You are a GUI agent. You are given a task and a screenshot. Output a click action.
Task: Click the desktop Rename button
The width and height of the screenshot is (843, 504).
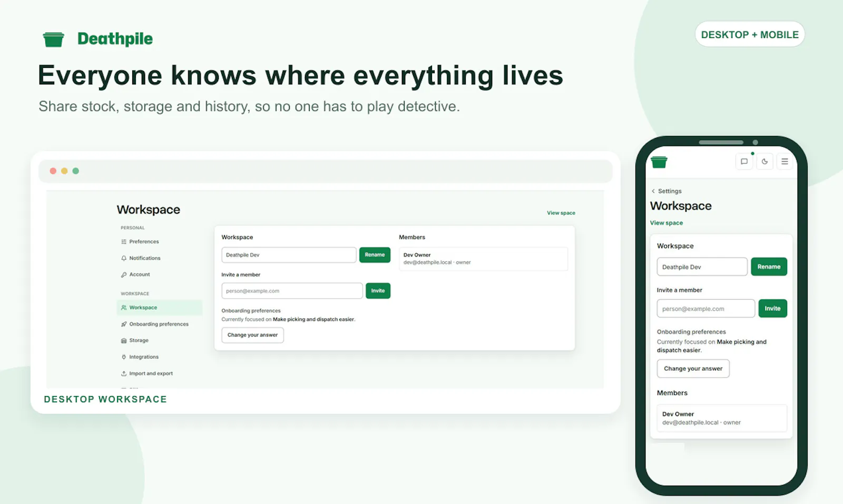(375, 255)
